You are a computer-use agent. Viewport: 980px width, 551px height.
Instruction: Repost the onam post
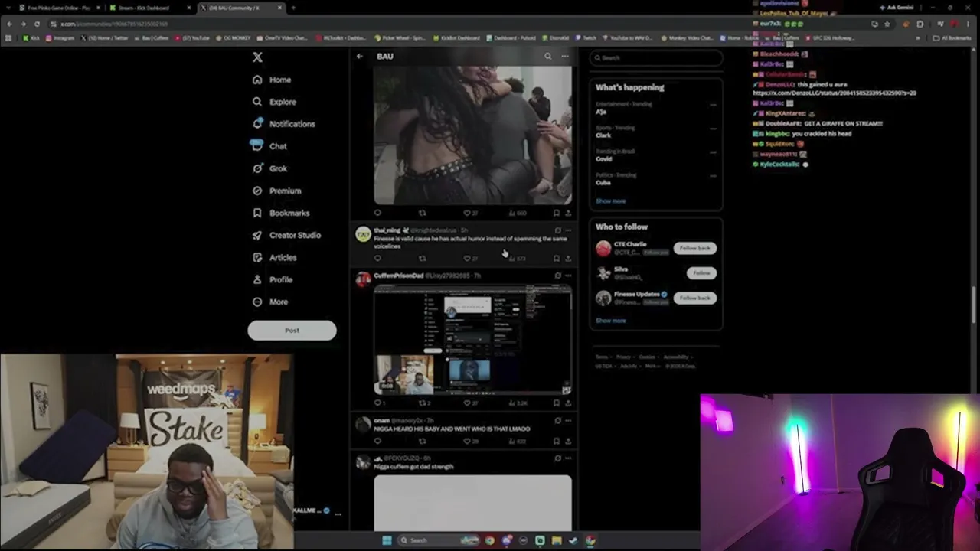[x=422, y=442]
